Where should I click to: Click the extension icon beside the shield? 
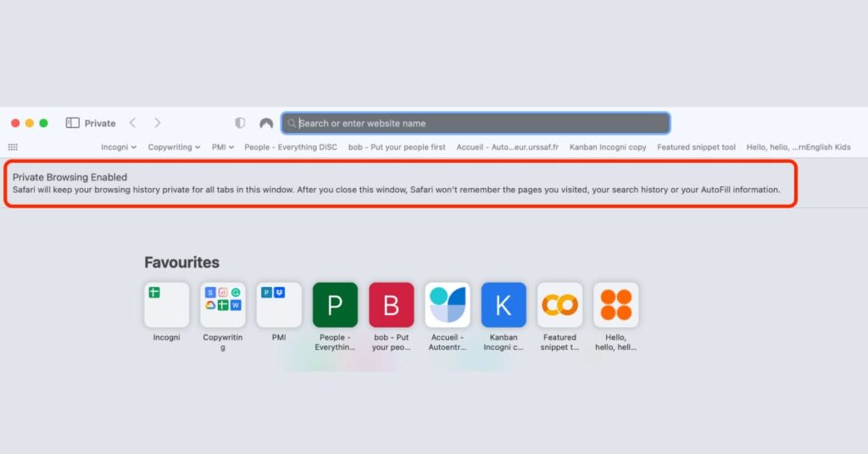[266, 123]
